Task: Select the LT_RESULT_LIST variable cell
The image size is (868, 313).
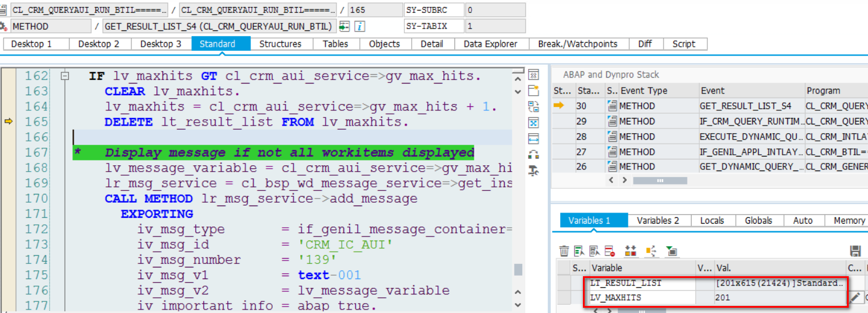Action: click(x=642, y=283)
